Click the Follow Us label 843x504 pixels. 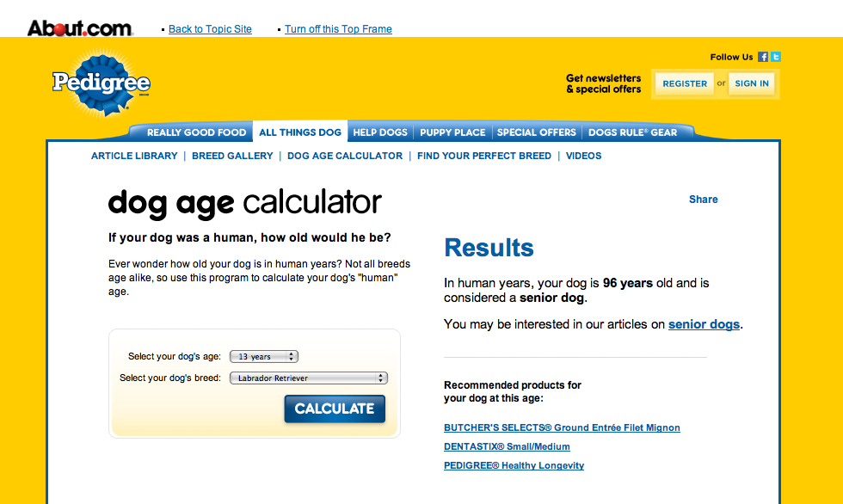coord(731,57)
